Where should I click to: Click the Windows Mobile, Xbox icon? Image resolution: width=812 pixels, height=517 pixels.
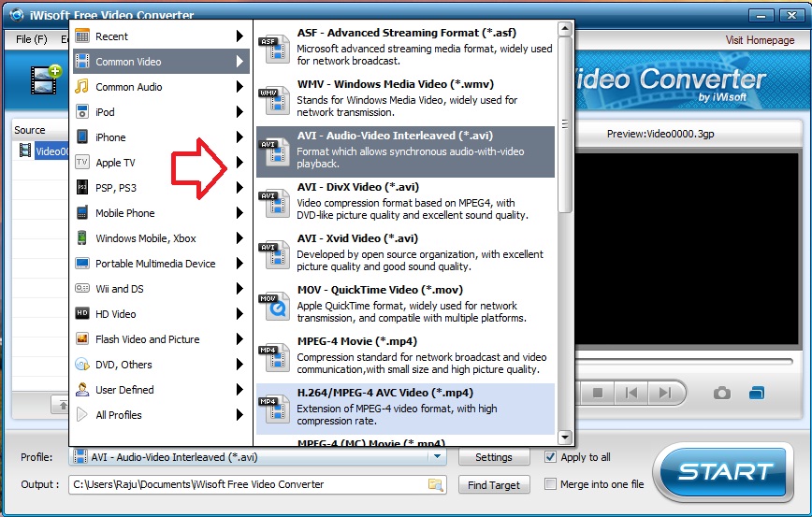coord(81,238)
